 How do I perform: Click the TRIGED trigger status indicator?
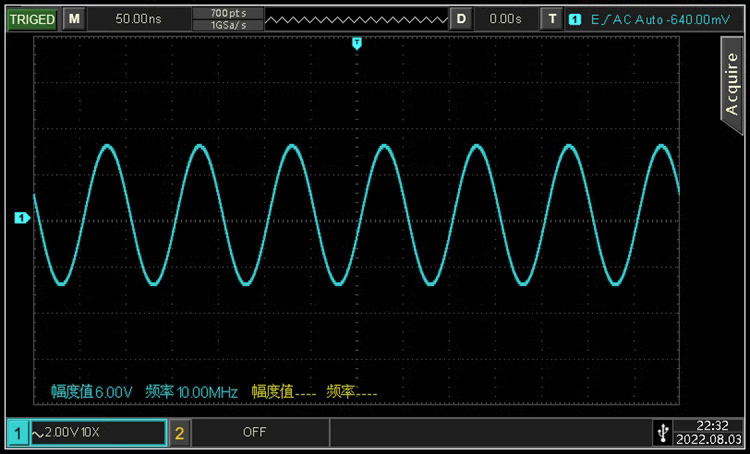pos(32,19)
